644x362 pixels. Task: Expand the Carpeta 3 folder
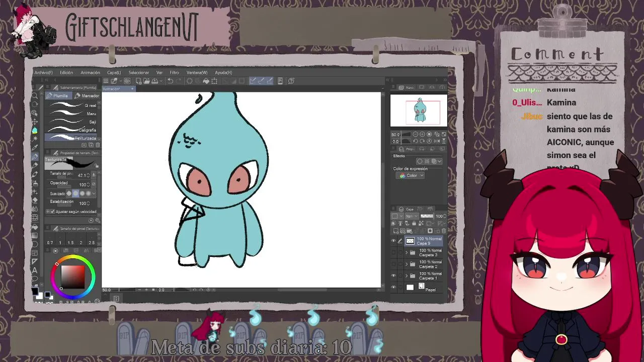407,252
